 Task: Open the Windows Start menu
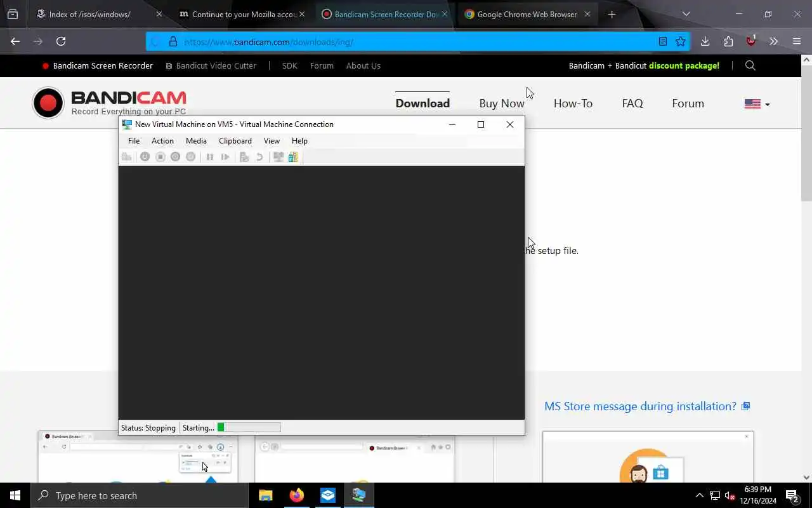[x=15, y=495]
